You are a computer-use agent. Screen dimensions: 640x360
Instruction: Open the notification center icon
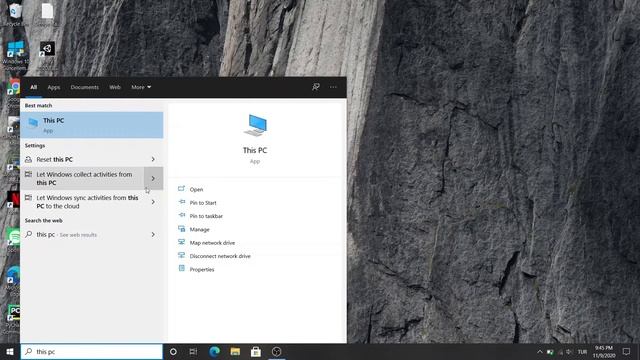tap(627, 351)
